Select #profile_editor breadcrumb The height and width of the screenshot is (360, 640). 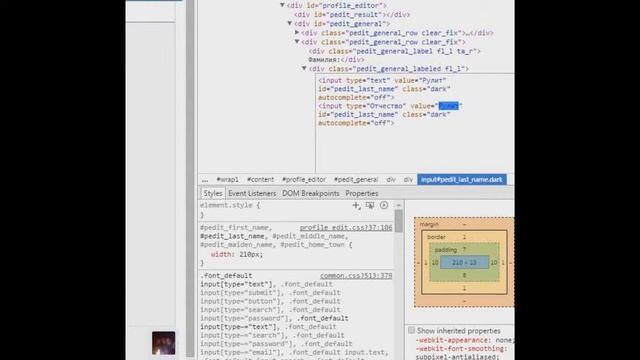tap(304, 180)
